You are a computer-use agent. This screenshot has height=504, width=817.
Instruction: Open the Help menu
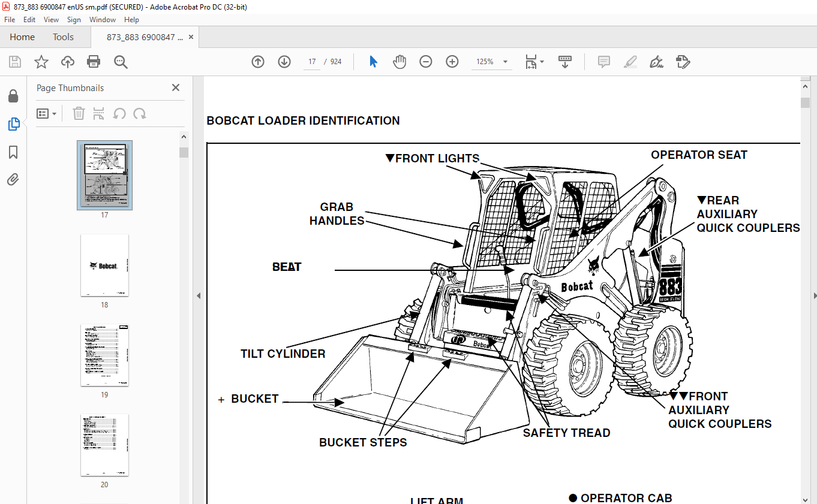[131, 20]
